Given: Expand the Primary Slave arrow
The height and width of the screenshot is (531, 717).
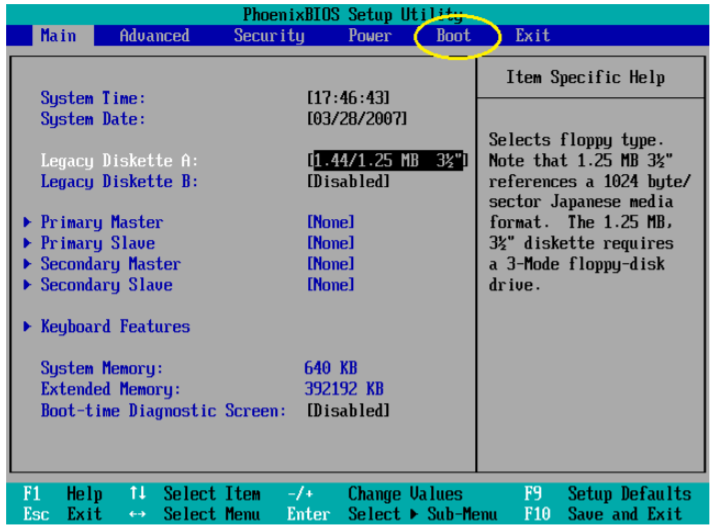Looking at the screenshot, I should tap(27, 243).
